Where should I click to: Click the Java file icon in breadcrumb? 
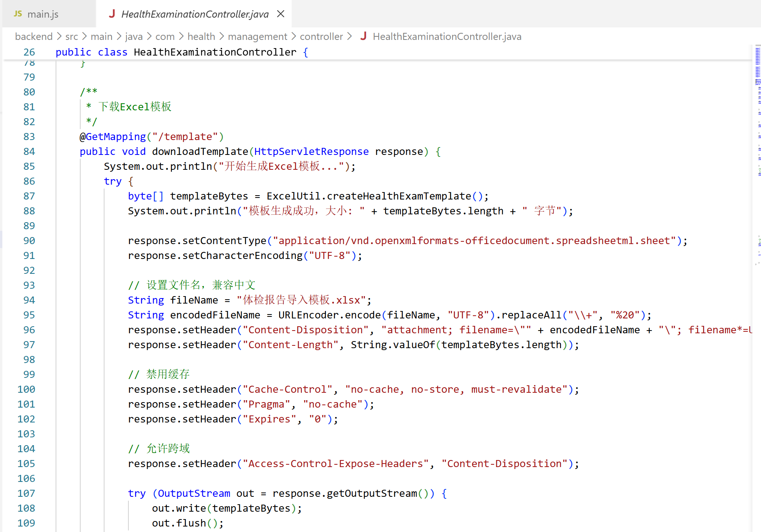click(x=363, y=36)
